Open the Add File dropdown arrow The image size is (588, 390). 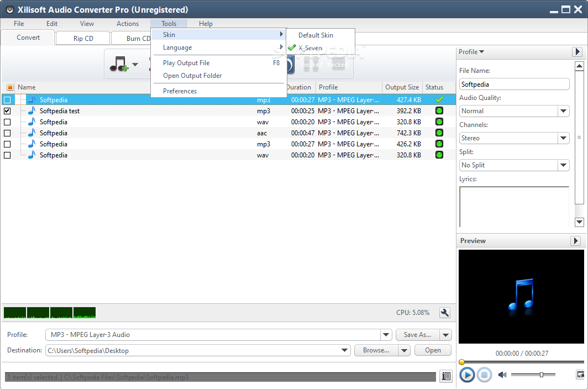(135, 65)
